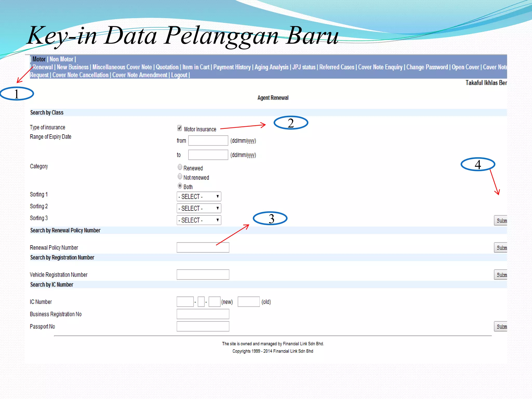Select the Renewed category radio button
The image size is (532, 399).
(180, 167)
